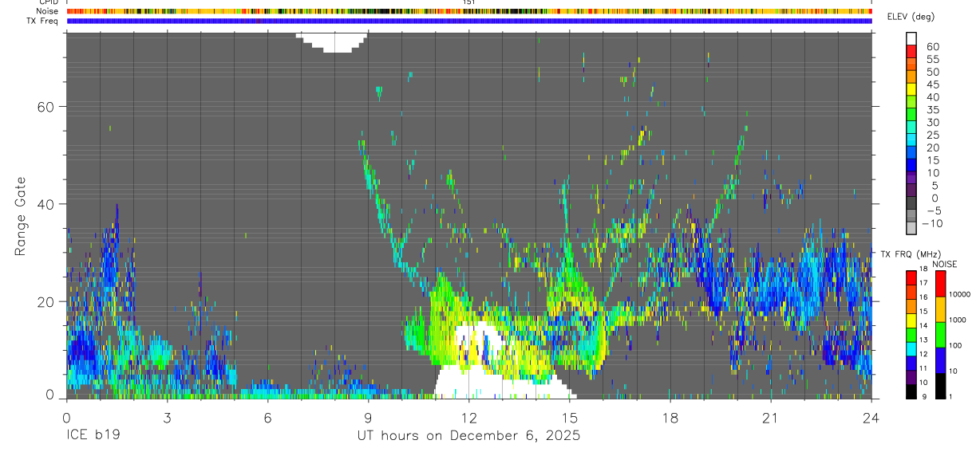Click NOISE legend value '1000'
Image resolution: width=980 pixels, height=452 pixels.
click(959, 320)
